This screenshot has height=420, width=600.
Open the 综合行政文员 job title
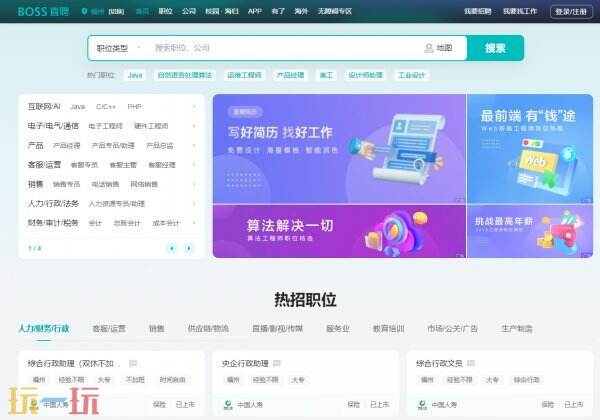pyautogui.click(x=439, y=363)
